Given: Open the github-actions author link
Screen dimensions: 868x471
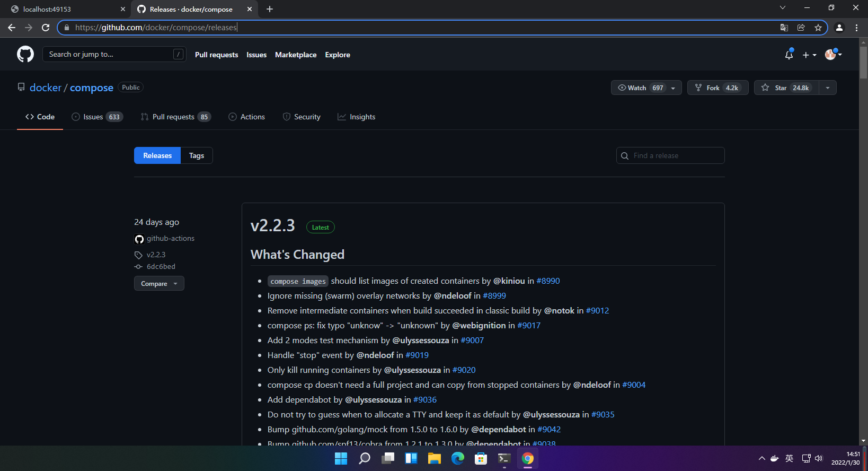Looking at the screenshot, I should coord(171,239).
